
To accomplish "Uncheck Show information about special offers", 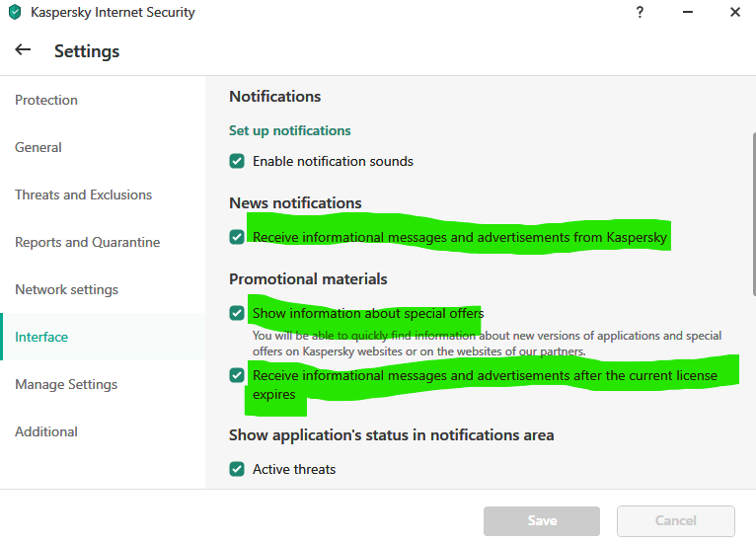I will click(237, 313).
